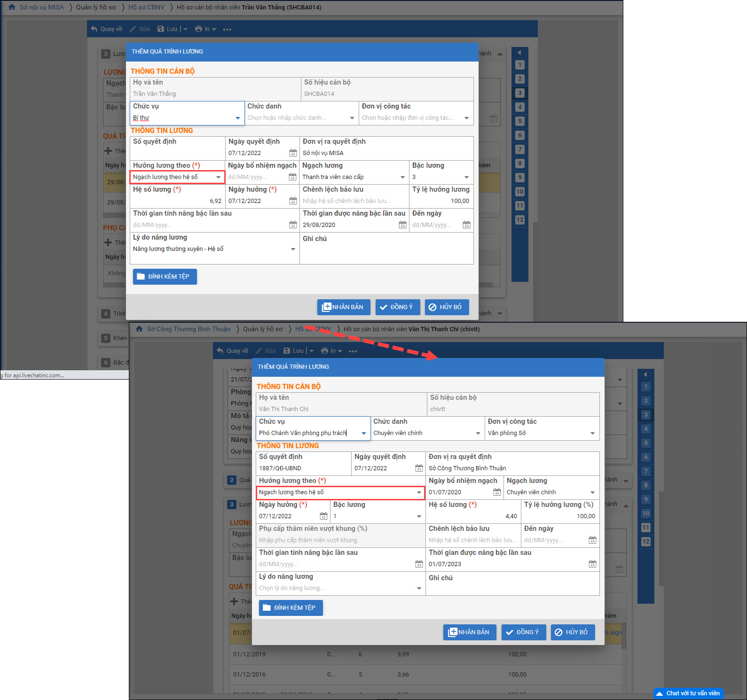Click the three-dot more options icon in top toolbar
The height and width of the screenshot is (700, 747).
pyautogui.click(x=227, y=29)
